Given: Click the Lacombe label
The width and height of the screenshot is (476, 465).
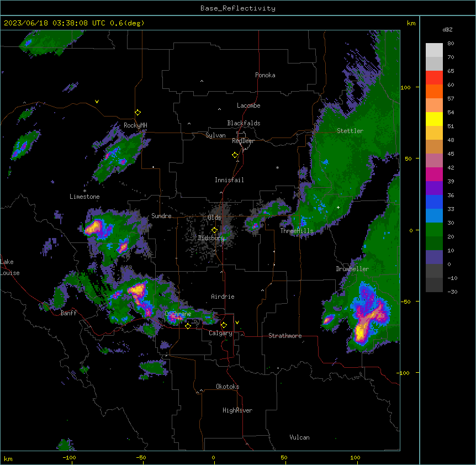Looking at the screenshot, I should coord(248,105).
